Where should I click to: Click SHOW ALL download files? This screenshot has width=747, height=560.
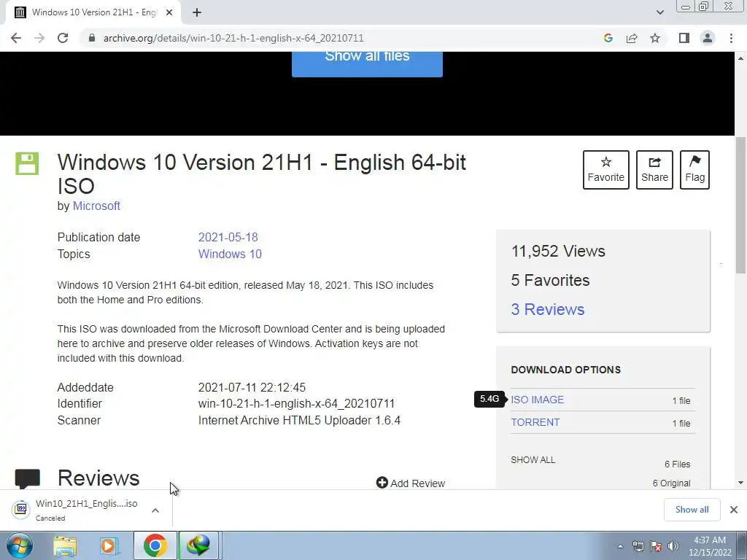coord(533,460)
